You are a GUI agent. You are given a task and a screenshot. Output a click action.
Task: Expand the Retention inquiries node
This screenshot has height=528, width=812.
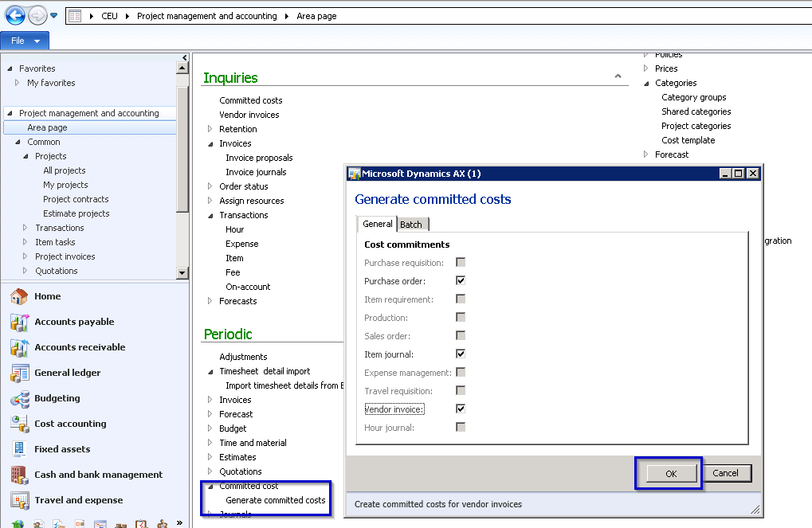tap(210, 129)
